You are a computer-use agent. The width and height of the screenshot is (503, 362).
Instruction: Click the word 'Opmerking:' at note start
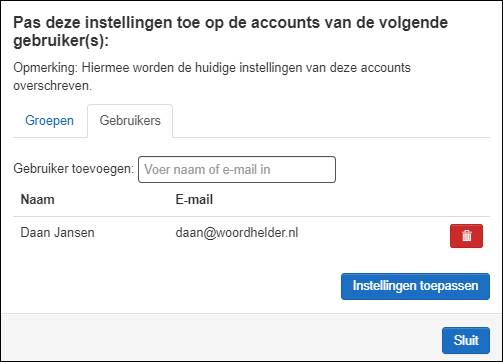[x=45, y=68]
